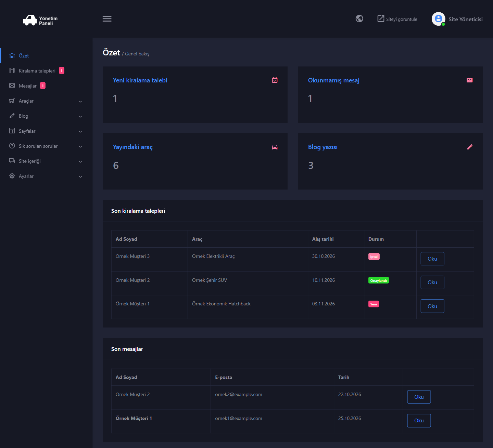The height and width of the screenshot is (448, 493).
Task: Click Oku for ornek1@example.com message
Action: (x=419, y=420)
